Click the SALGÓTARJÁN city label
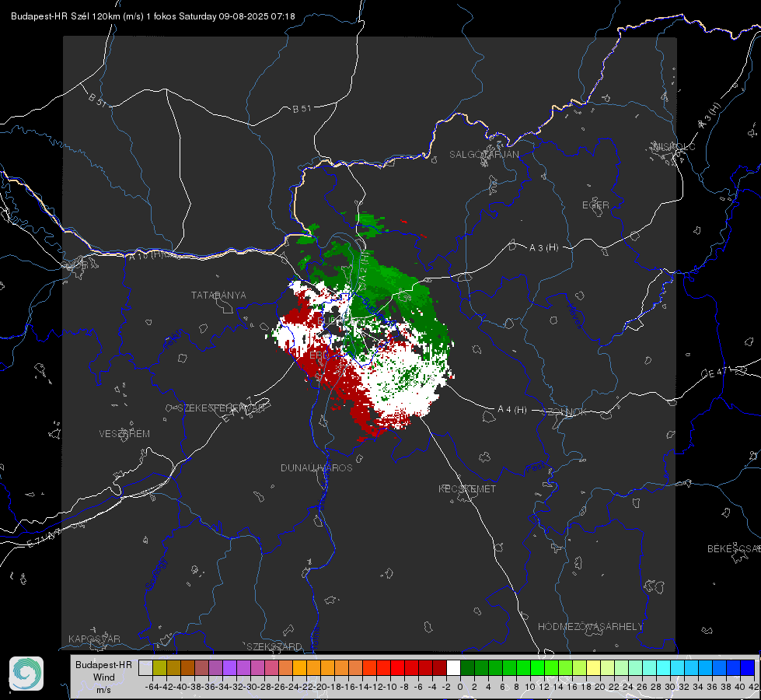This screenshot has width=761, height=700. [x=483, y=155]
